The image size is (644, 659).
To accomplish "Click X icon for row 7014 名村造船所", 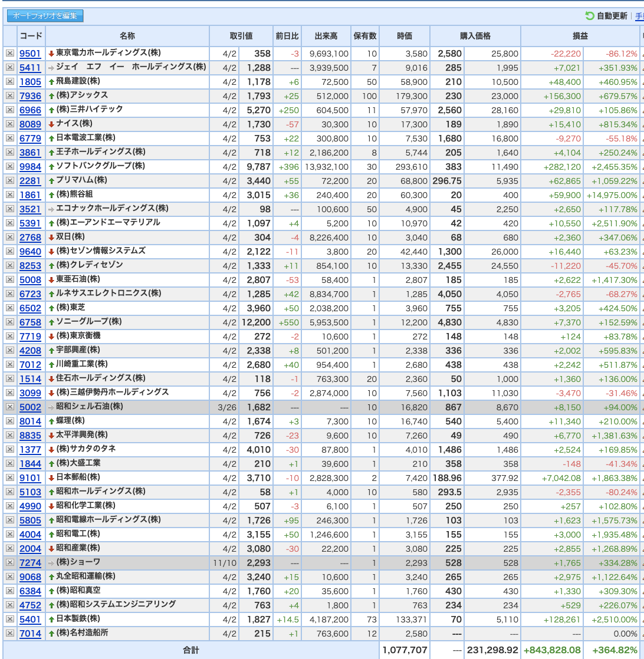I will click(10, 634).
